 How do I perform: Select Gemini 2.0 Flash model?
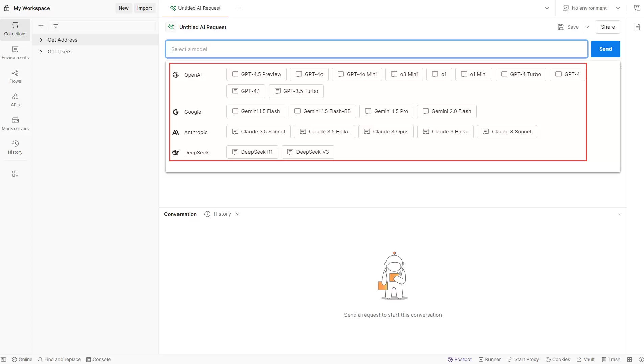[447, 111]
